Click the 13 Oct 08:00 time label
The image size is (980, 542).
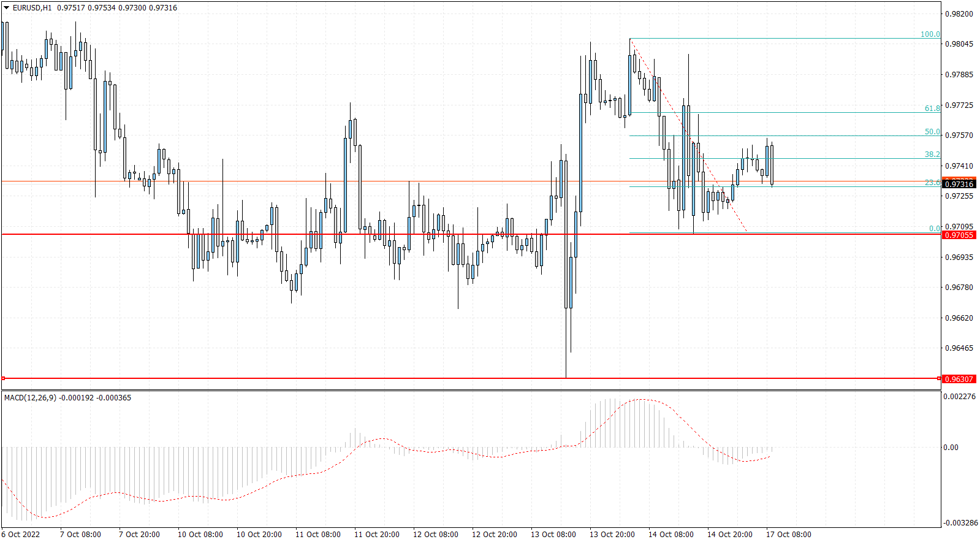(553, 535)
